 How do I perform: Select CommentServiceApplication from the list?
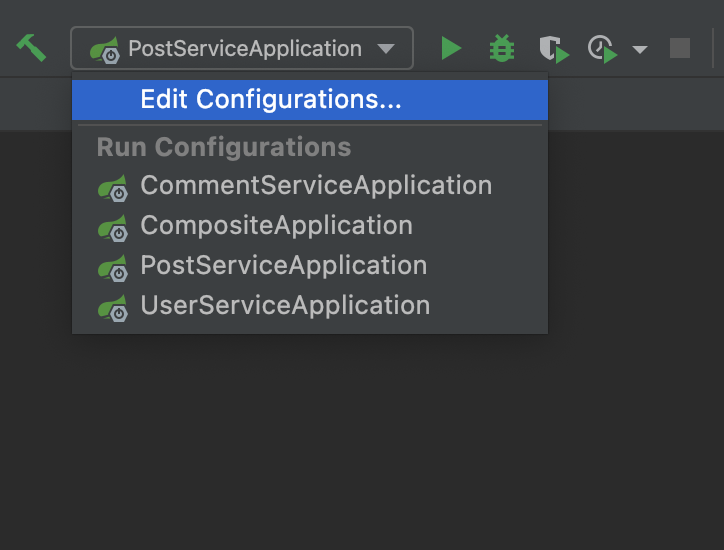[316, 186]
